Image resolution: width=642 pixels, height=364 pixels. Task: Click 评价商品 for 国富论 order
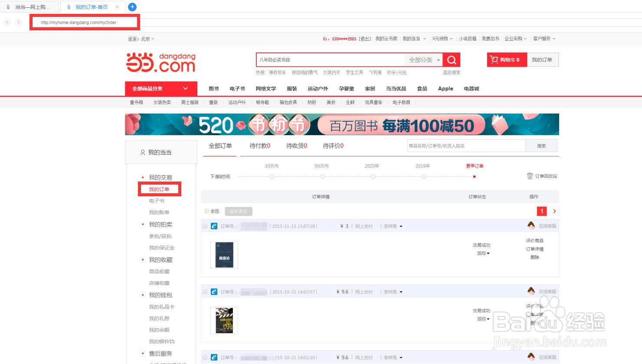pos(535,240)
